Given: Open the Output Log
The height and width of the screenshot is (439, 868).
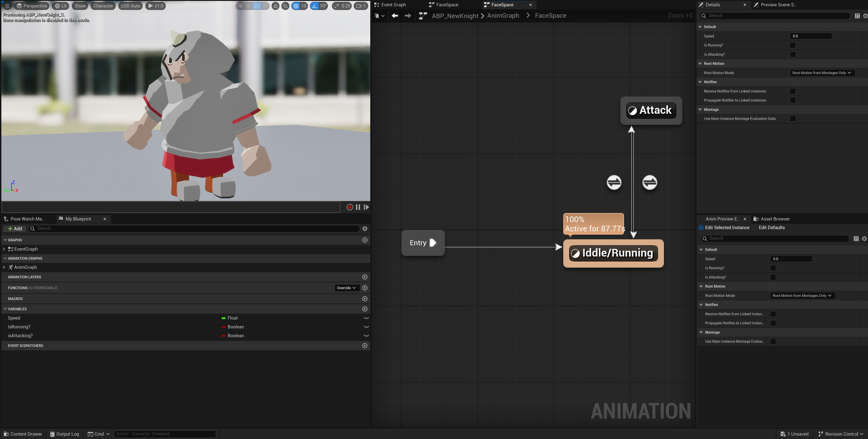Looking at the screenshot, I should click(64, 434).
